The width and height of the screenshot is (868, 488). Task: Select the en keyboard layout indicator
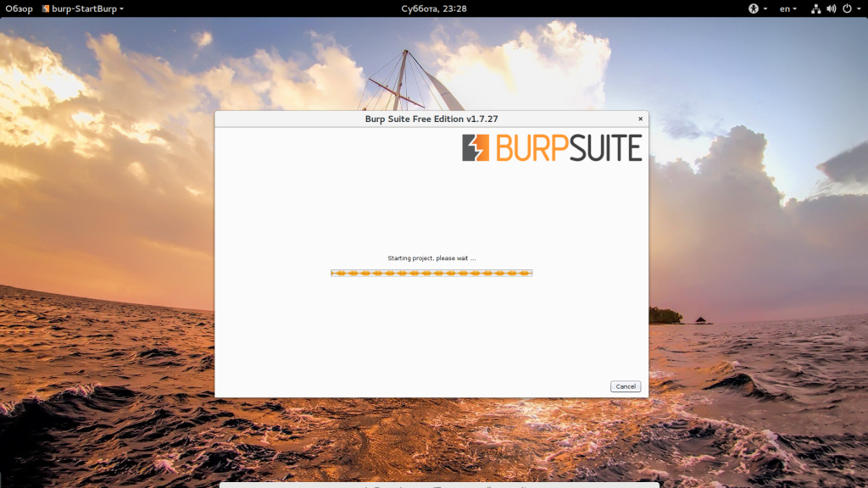(784, 8)
